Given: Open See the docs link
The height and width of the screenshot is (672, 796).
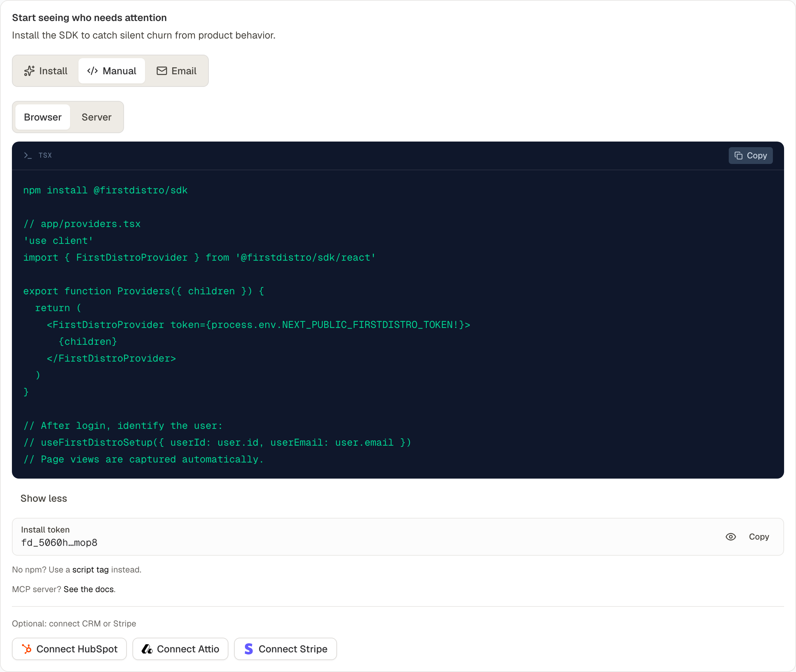Looking at the screenshot, I should pos(89,589).
